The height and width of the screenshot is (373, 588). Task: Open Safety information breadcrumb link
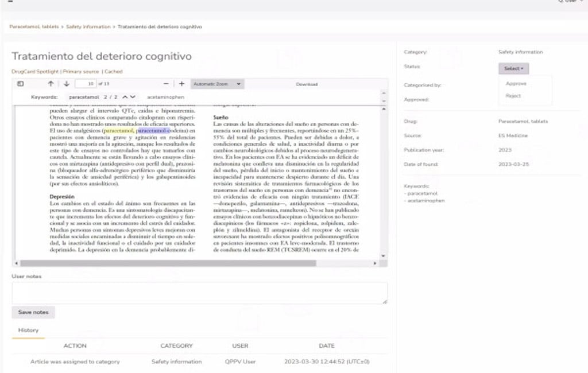pos(88,26)
